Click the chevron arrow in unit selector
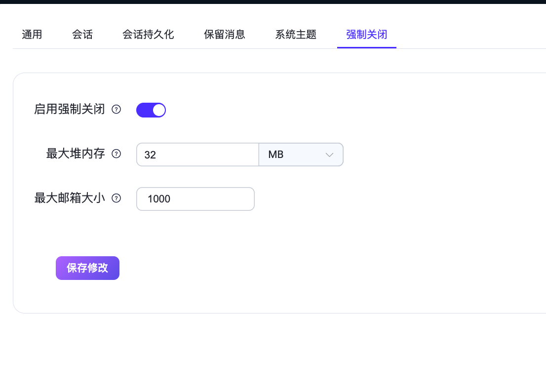Viewport: 546px width, 392px height. [330, 155]
